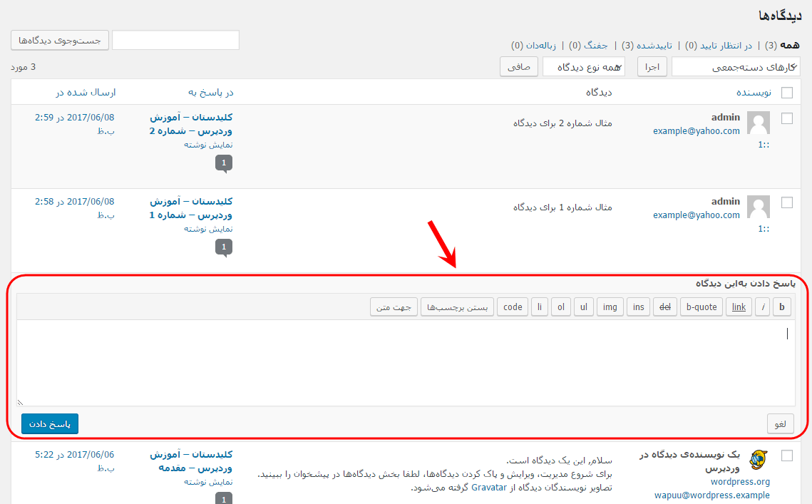Screen dimensions: 812x504
Task: Click the 2017/06/08 2:59 date link
Action: tap(75, 124)
